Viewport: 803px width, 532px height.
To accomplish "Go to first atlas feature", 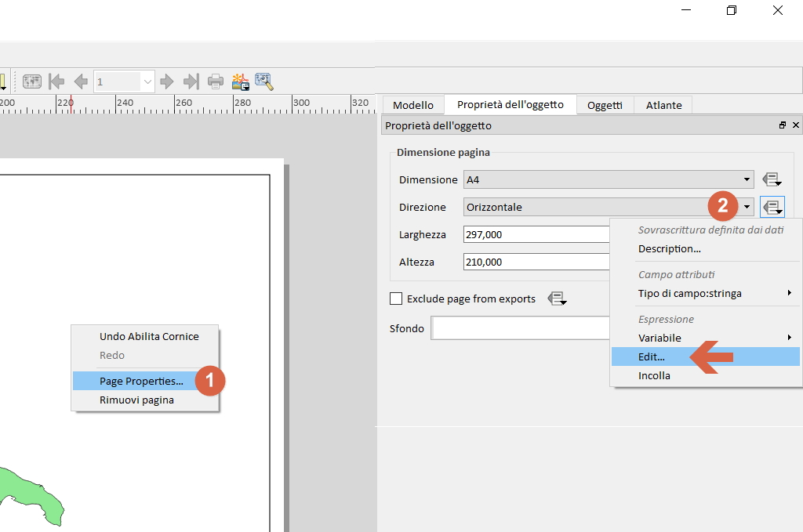I will (x=56, y=81).
